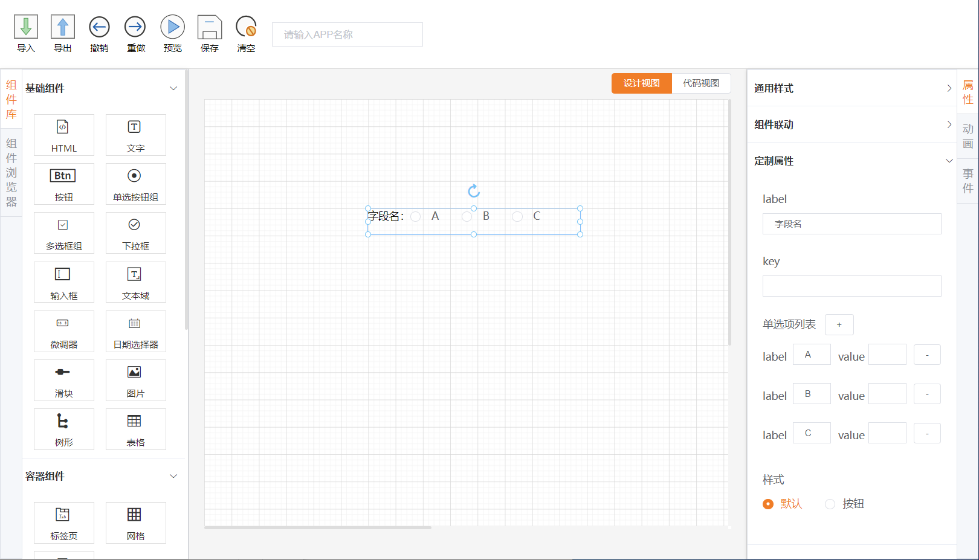Edit the option label field A
The height and width of the screenshot is (560, 979).
click(x=812, y=355)
